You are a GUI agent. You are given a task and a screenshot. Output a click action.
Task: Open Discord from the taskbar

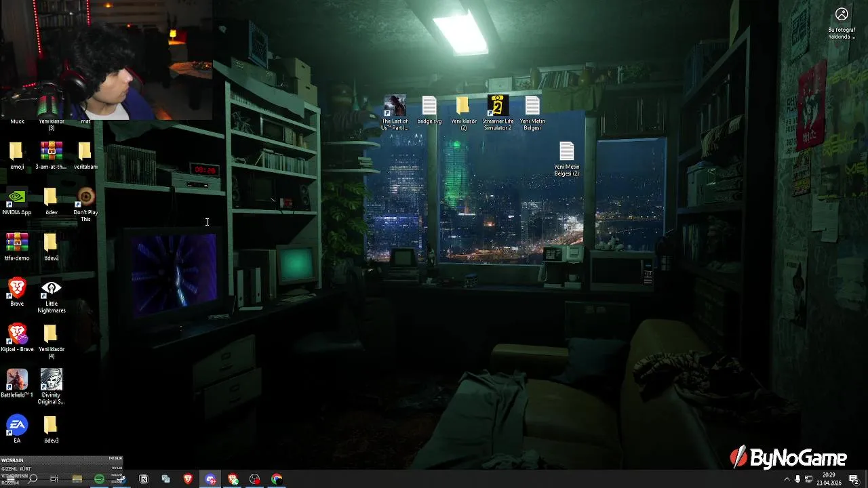pos(210,479)
